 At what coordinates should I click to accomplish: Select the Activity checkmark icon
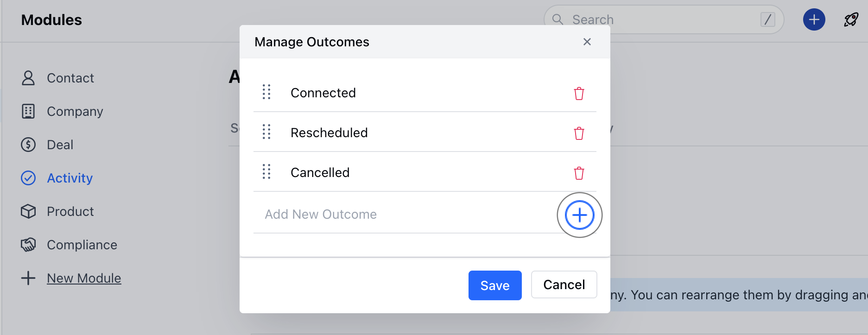tap(28, 178)
